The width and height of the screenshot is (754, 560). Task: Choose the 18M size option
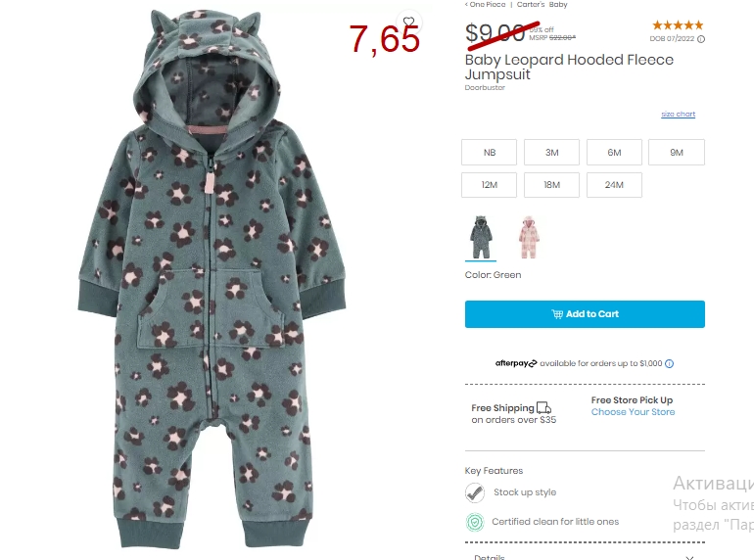551,185
